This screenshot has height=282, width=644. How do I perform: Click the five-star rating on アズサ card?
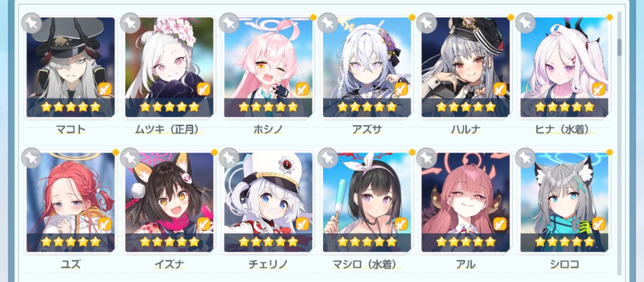(367, 107)
